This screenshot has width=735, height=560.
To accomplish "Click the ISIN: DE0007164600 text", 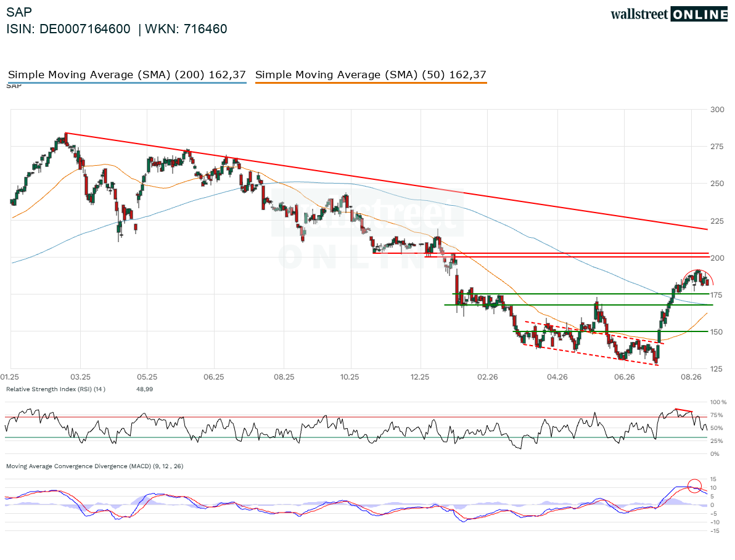I will 68,29.
